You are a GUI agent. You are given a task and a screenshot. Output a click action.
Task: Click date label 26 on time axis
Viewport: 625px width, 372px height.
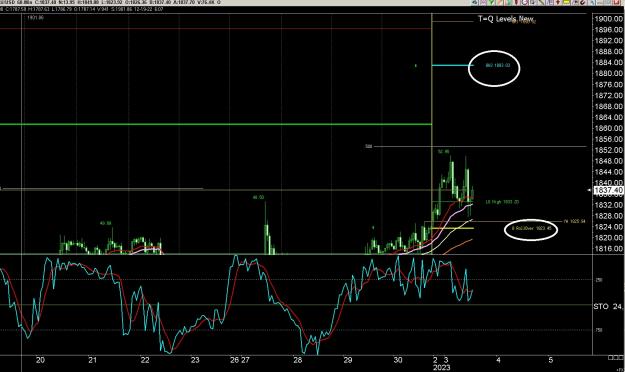tap(235, 360)
